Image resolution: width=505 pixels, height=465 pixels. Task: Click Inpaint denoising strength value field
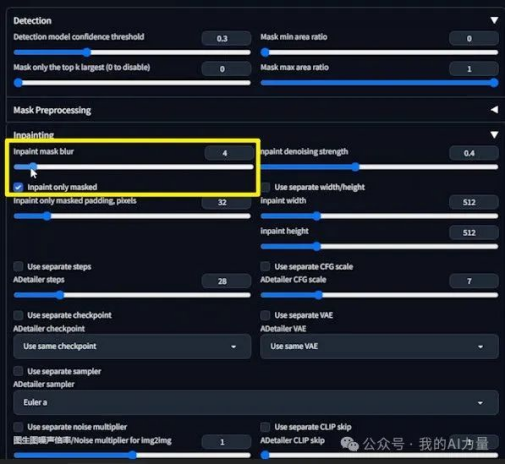[474, 153]
